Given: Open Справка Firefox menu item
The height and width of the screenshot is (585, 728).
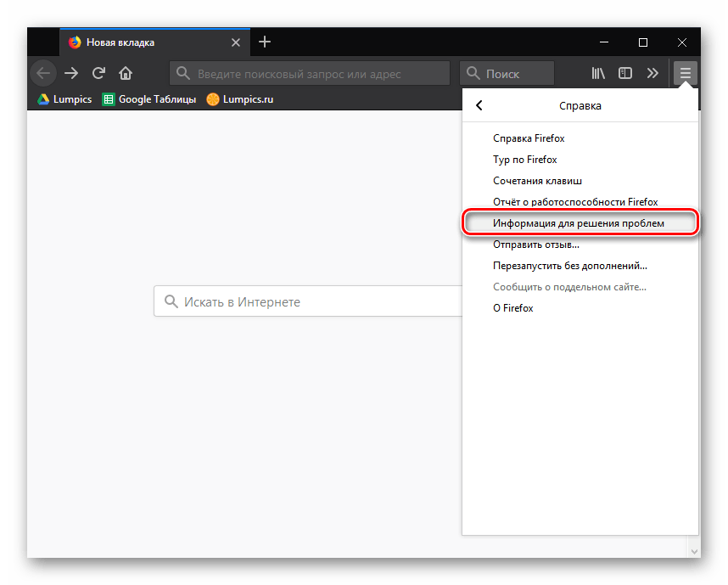Looking at the screenshot, I should [529, 138].
